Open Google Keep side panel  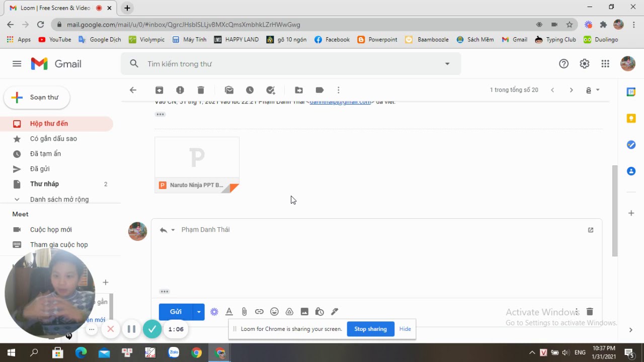631,119
